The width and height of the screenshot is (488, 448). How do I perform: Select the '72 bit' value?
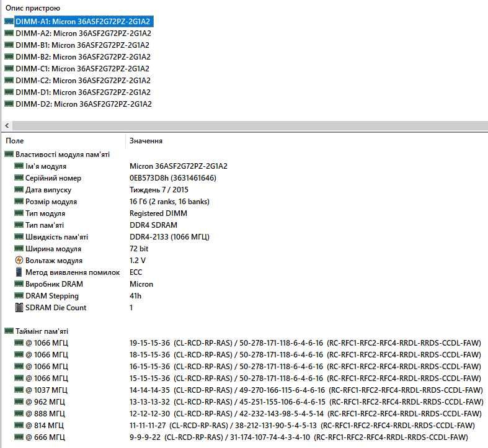point(139,249)
